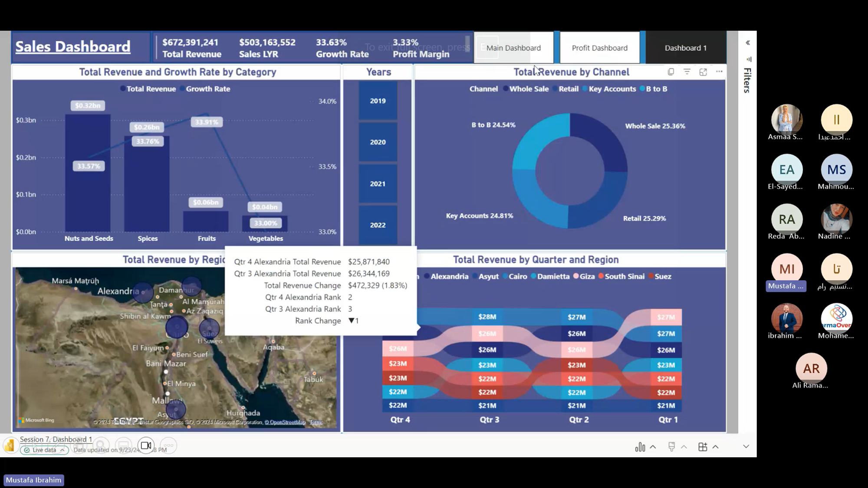Click the bar chart visualizations icon
868x488 pixels.
point(640,447)
